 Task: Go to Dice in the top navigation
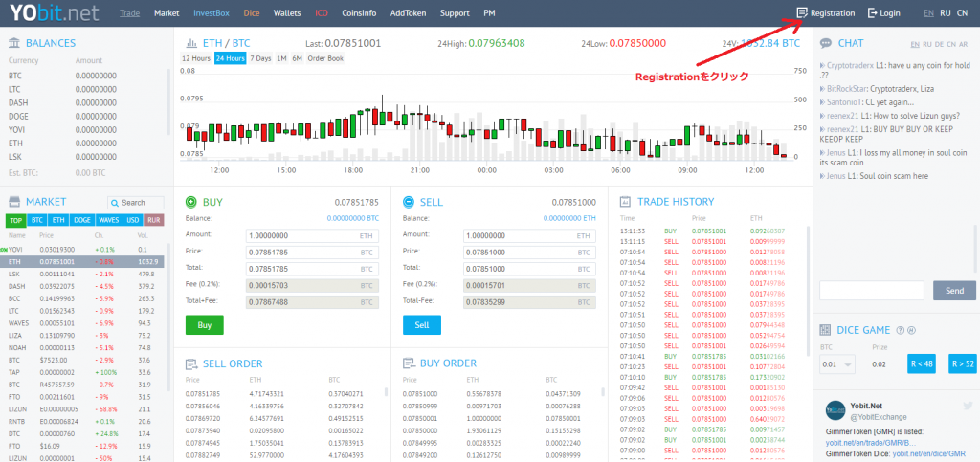coord(252,13)
